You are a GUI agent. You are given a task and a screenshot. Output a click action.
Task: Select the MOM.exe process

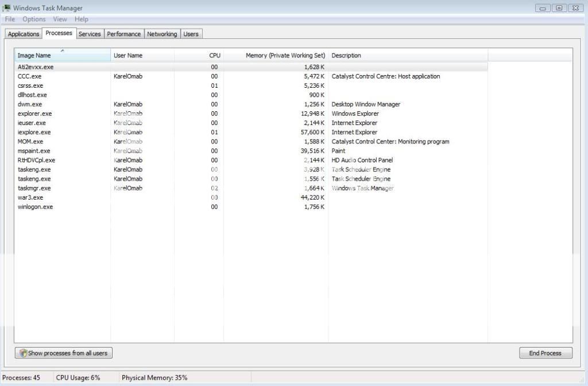[x=252, y=142]
